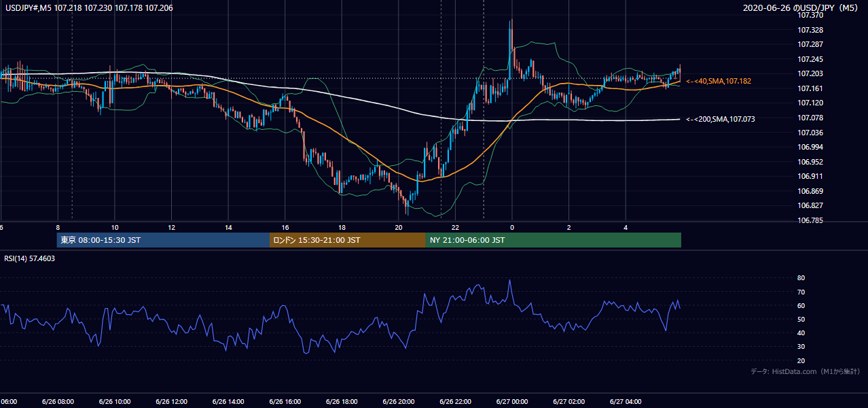Screen dimensions: 868x408
Task: Click the bottom date label 6/26 16:00
Action: click(285, 402)
